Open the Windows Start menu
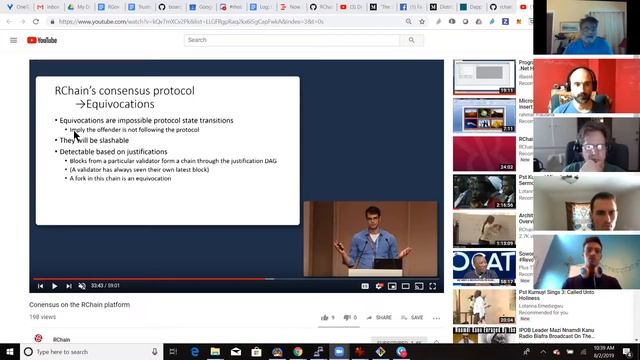 [x=10, y=351]
